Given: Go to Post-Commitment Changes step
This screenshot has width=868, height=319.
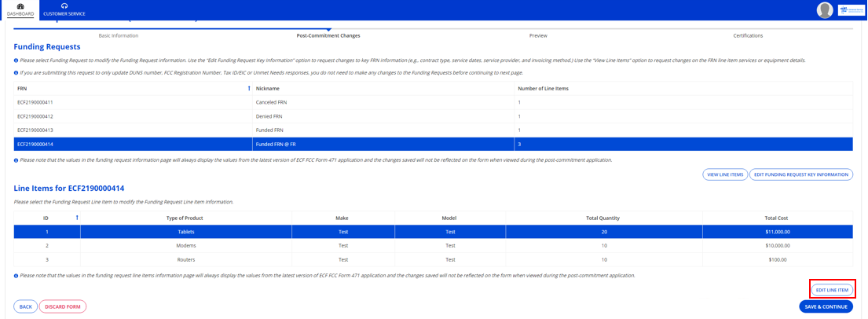Looking at the screenshot, I should pyautogui.click(x=328, y=35).
